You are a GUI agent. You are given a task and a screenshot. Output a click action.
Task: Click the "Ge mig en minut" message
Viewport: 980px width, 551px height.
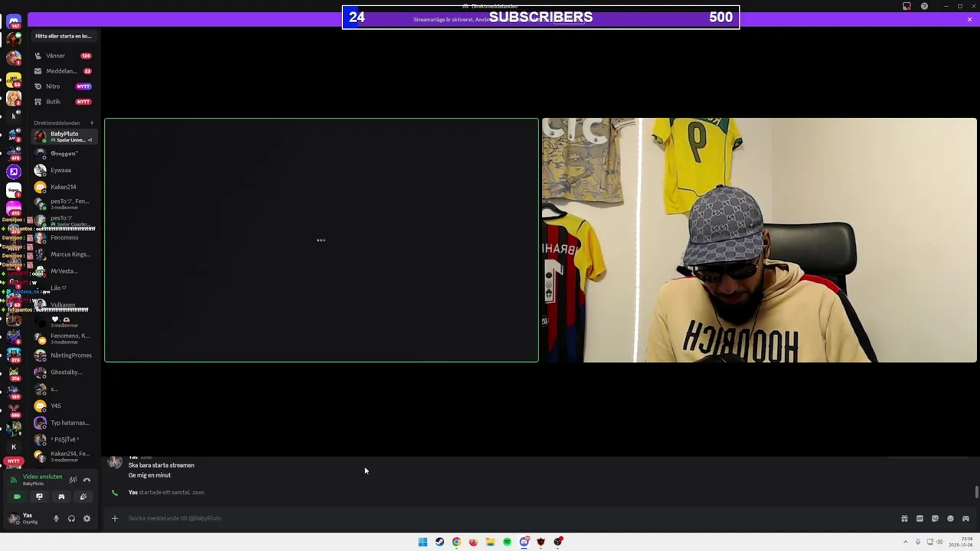tap(149, 475)
